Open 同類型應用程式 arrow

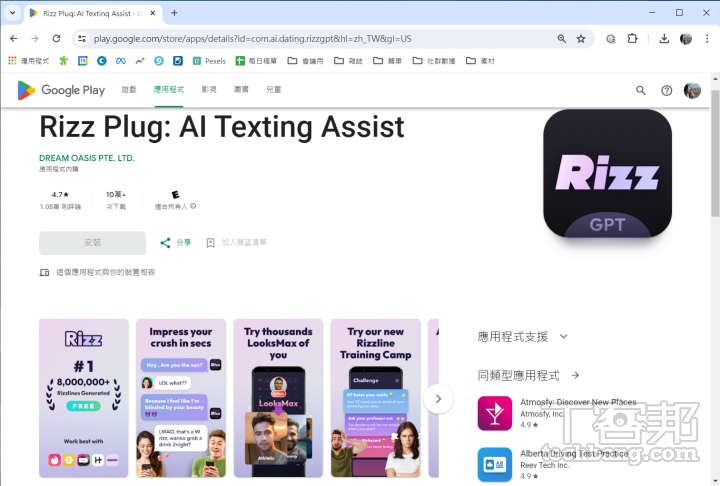575,375
